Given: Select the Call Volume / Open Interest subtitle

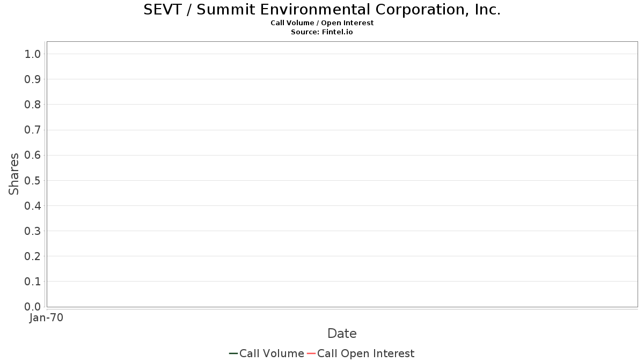Looking at the screenshot, I should tap(322, 23).
